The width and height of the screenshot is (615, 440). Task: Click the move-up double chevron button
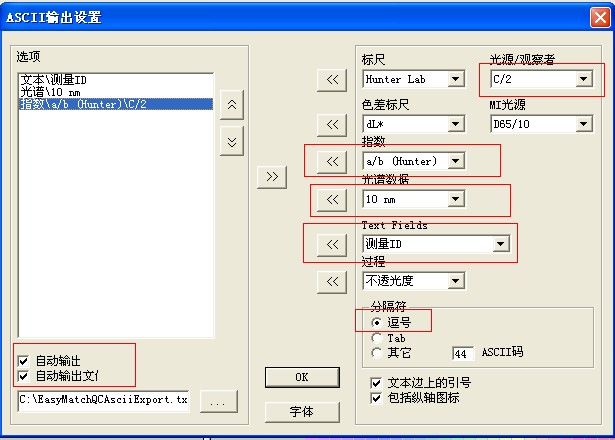tap(232, 105)
